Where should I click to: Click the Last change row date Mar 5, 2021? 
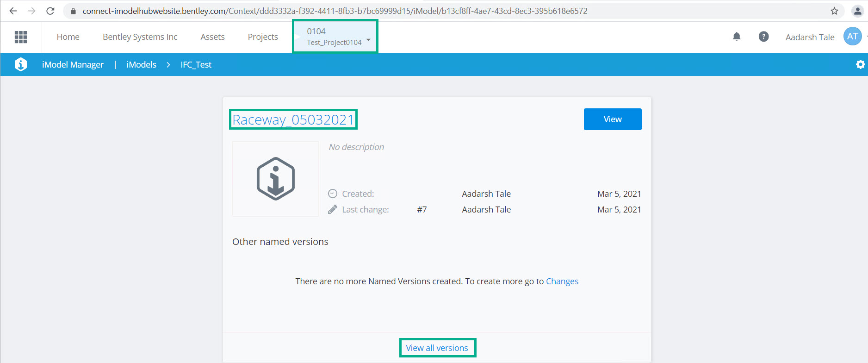click(619, 209)
